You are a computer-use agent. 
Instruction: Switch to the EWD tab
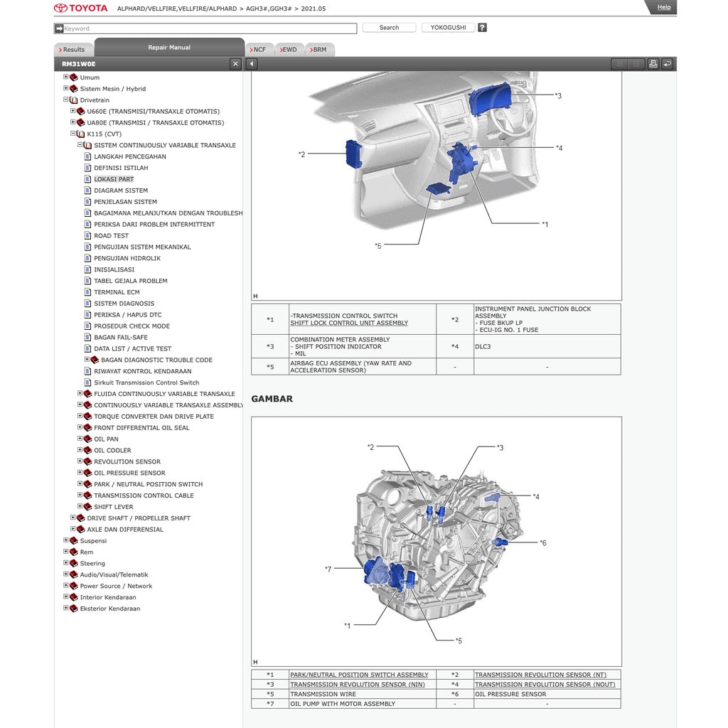(289, 49)
